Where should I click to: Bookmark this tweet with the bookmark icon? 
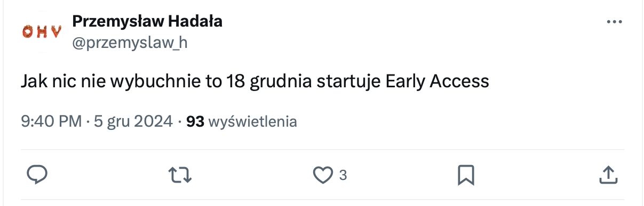pos(466,175)
